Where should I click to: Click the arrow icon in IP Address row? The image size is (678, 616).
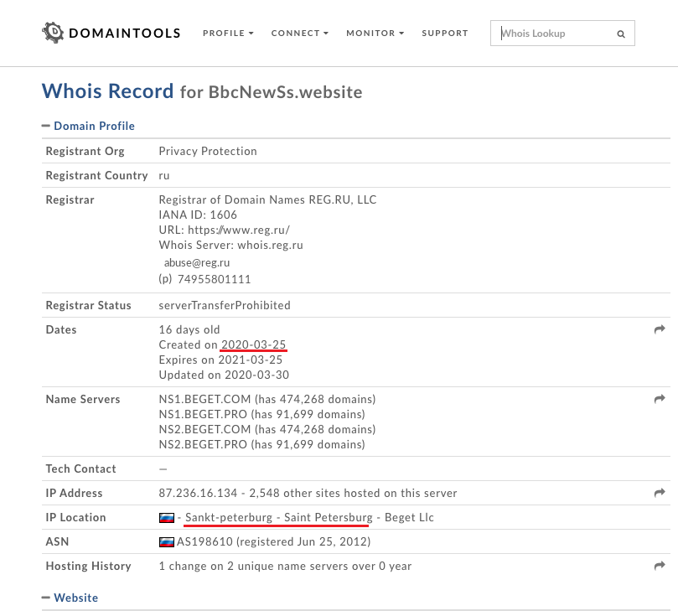pos(659,493)
